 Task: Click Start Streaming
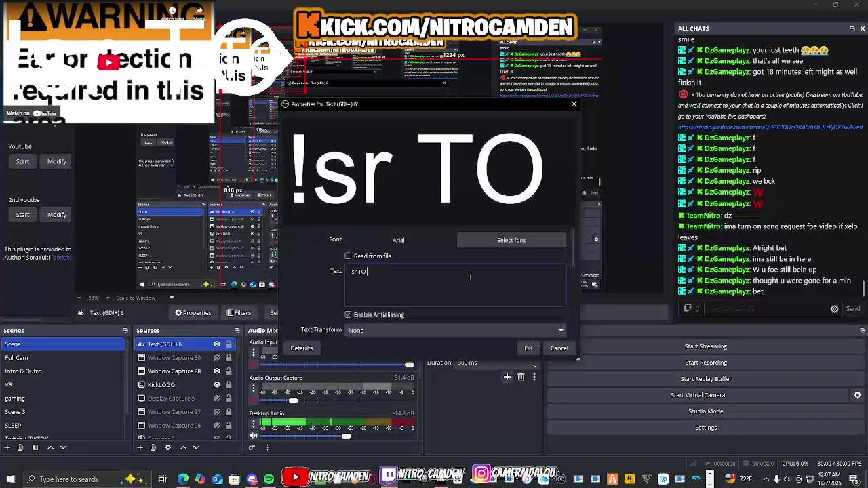coord(705,346)
